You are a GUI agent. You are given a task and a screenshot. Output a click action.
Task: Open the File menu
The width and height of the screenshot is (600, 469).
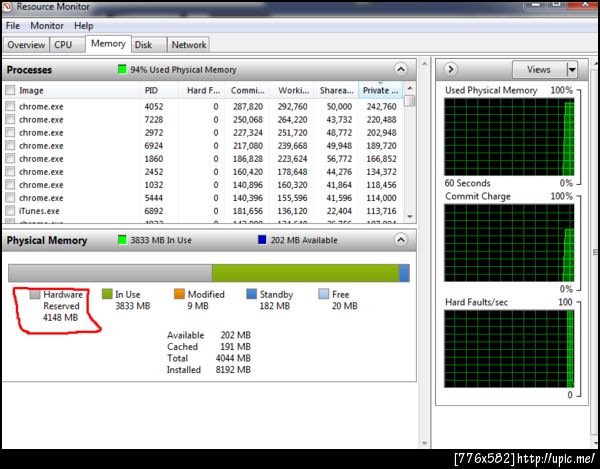[13, 26]
